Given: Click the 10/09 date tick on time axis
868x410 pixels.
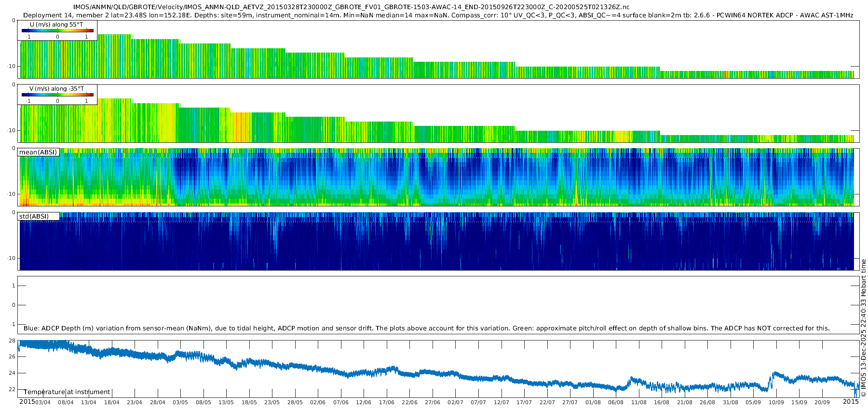Looking at the screenshot, I should [x=776, y=403].
